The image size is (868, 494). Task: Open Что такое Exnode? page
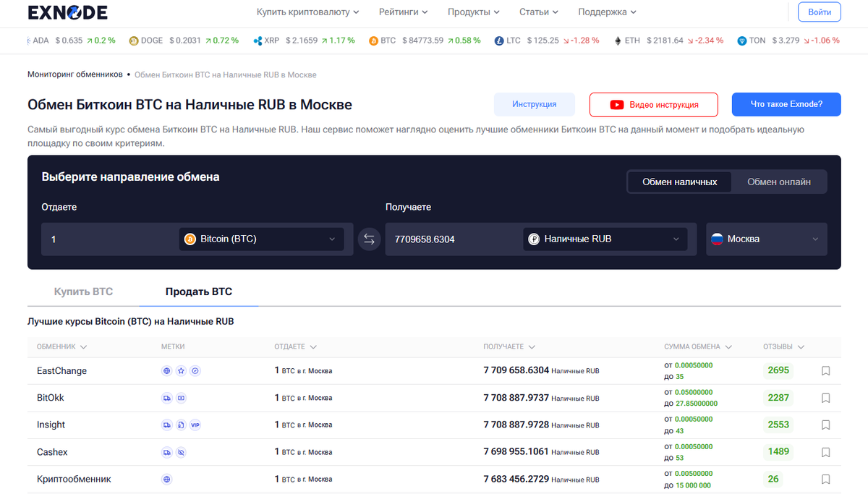[x=786, y=105]
